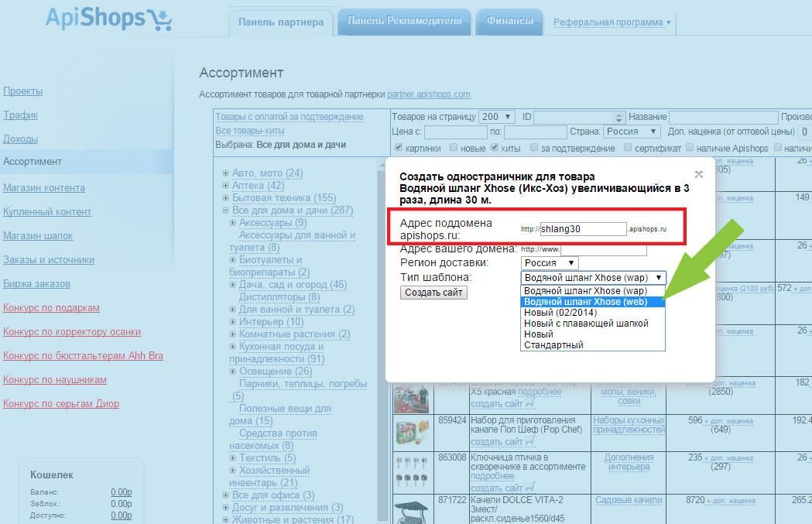The width and height of the screenshot is (812, 524).
Task: Toggle the картинки checkbox
Action: point(398,148)
